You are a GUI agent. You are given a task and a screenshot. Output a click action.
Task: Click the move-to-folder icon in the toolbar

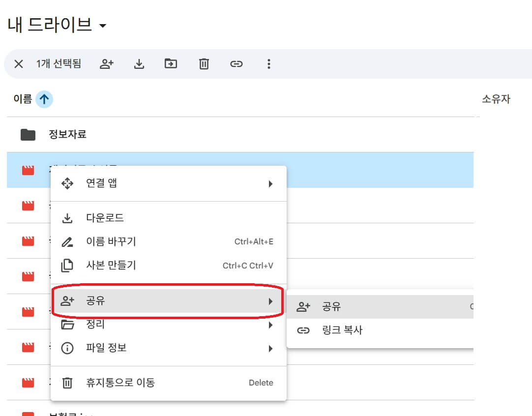171,63
